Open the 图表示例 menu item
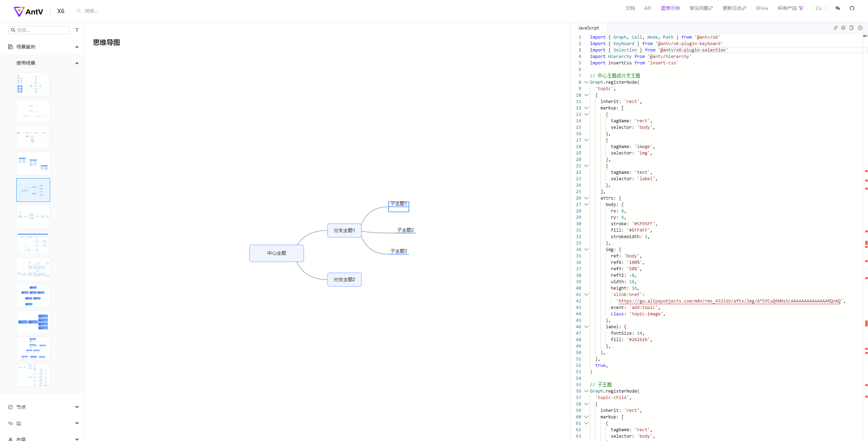The image size is (868, 441). (670, 8)
